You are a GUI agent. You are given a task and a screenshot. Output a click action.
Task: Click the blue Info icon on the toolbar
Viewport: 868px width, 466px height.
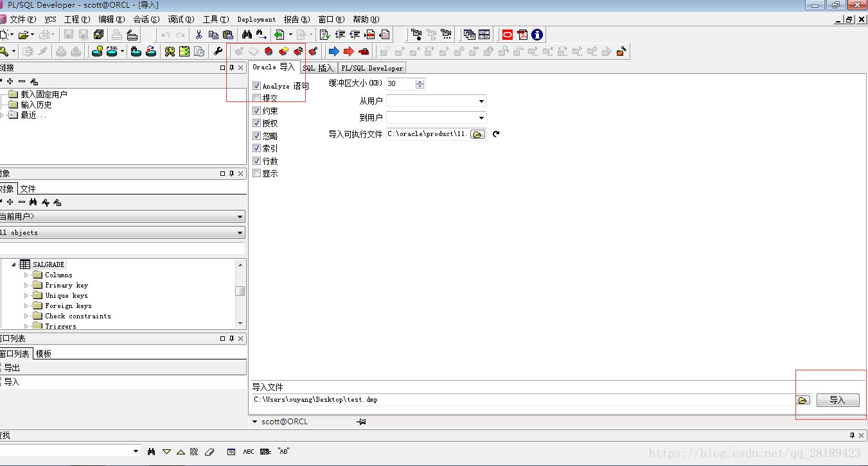pos(536,35)
